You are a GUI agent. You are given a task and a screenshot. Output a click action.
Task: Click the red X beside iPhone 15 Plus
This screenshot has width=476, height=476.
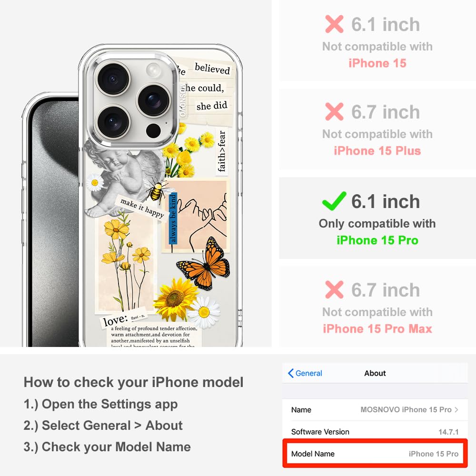point(334,112)
